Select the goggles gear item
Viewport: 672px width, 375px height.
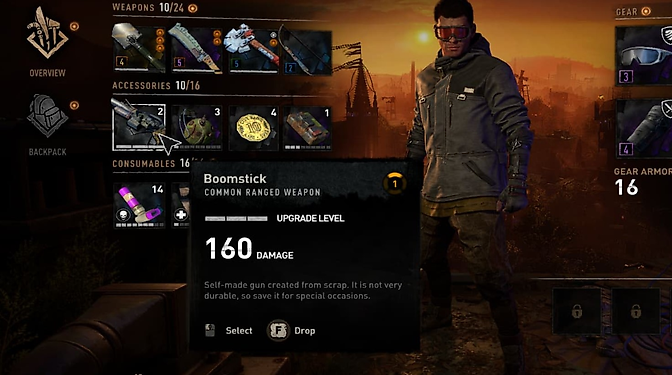(x=644, y=56)
